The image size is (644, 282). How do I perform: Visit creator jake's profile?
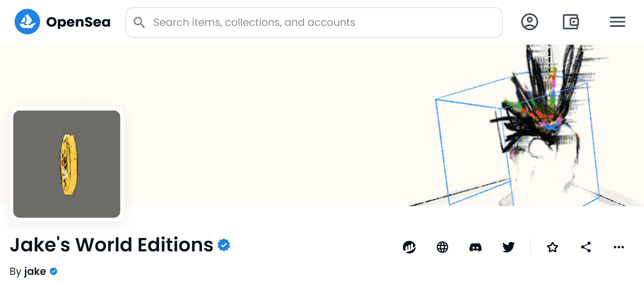(x=36, y=271)
